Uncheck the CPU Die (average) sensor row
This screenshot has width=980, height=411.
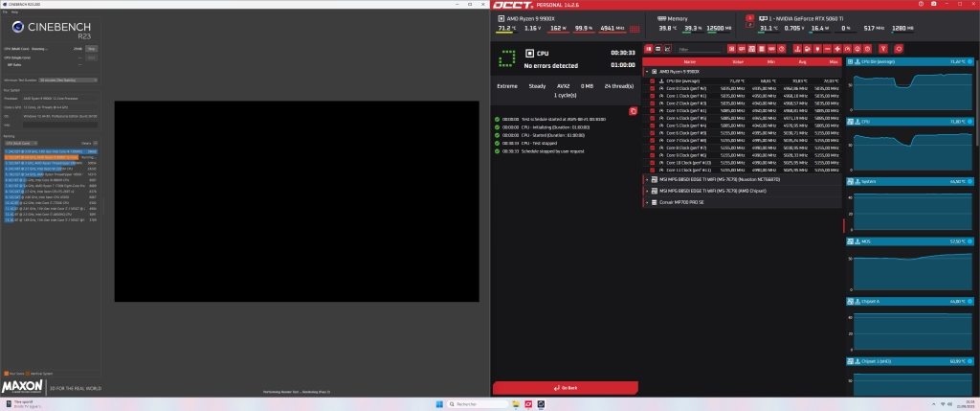tap(653, 81)
